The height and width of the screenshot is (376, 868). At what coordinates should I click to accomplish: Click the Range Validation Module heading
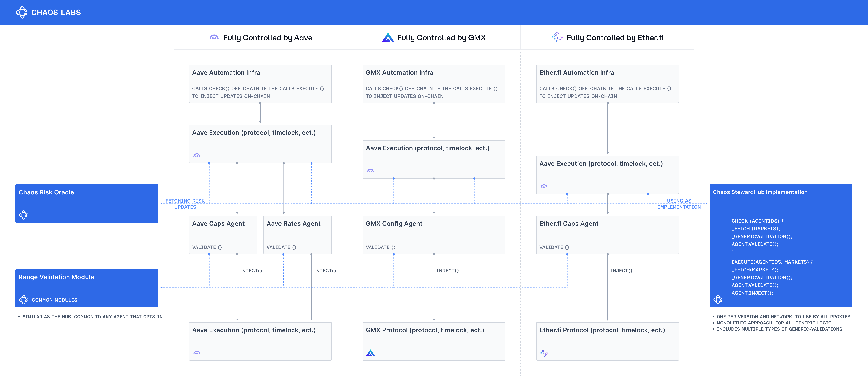pyautogui.click(x=56, y=277)
